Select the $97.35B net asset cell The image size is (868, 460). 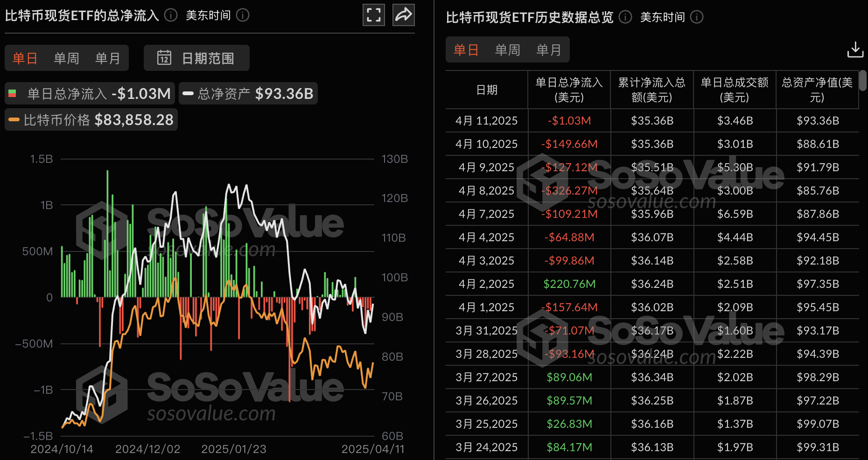pyautogui.click(x=818, y=284)
